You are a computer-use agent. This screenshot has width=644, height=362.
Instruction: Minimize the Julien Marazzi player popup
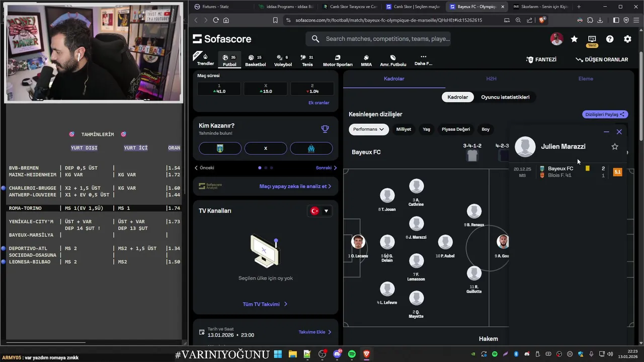(606, 132)
